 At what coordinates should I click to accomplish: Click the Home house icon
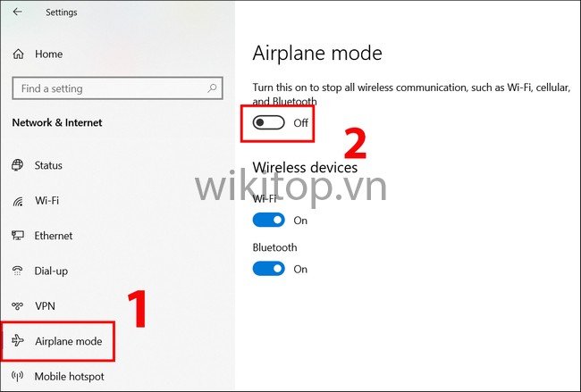18,54
